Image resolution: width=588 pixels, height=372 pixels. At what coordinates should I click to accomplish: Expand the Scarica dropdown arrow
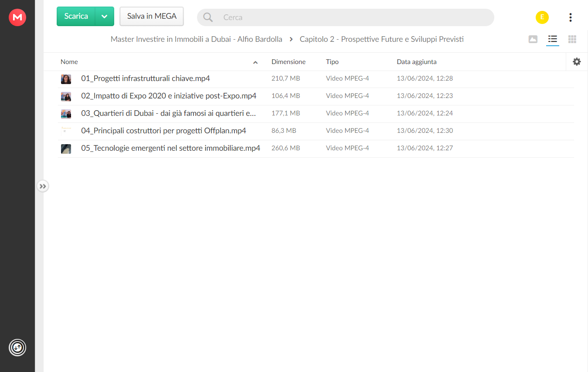click(105, 17)
